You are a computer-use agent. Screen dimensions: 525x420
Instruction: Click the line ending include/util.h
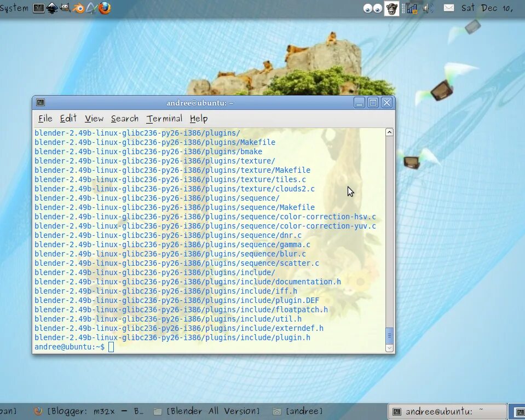point(168,319)
